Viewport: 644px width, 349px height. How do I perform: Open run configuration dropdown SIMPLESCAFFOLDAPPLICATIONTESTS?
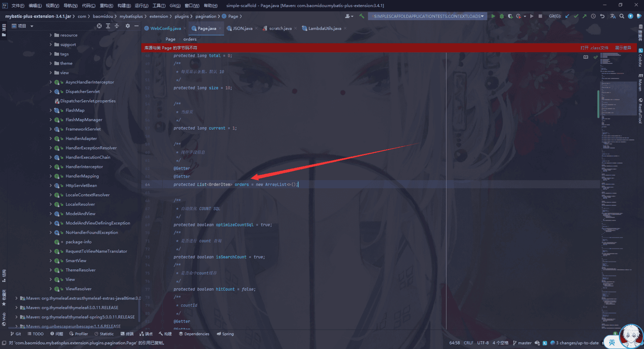click(x=427, y=16)
